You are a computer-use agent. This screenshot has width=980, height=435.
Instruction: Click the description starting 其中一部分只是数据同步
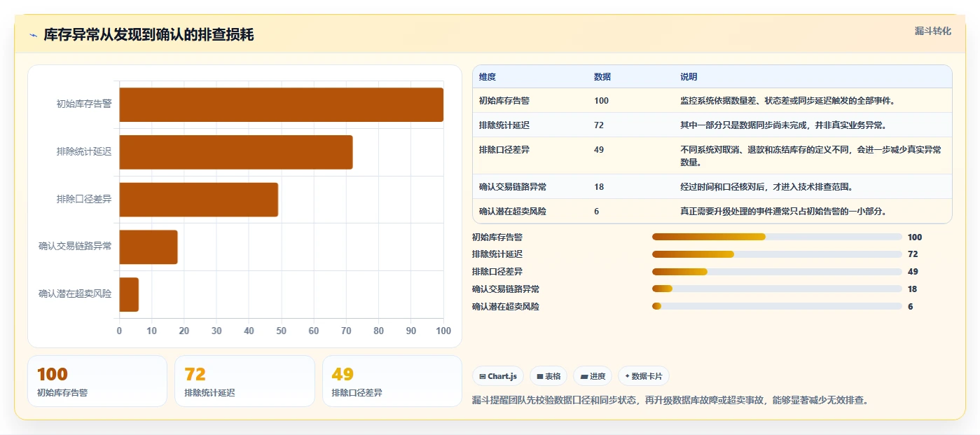click(784, 125)
